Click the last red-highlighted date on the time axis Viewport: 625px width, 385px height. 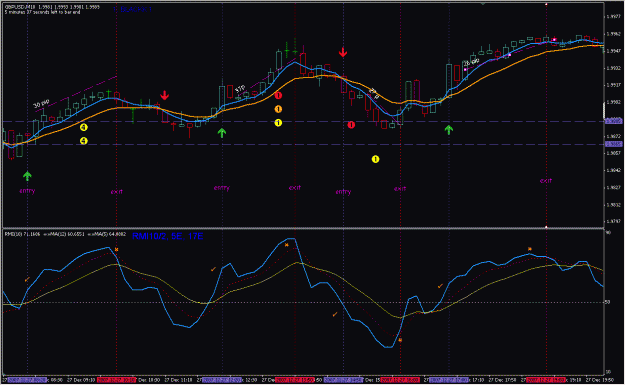pyautogui.click(x=546, y=380)
